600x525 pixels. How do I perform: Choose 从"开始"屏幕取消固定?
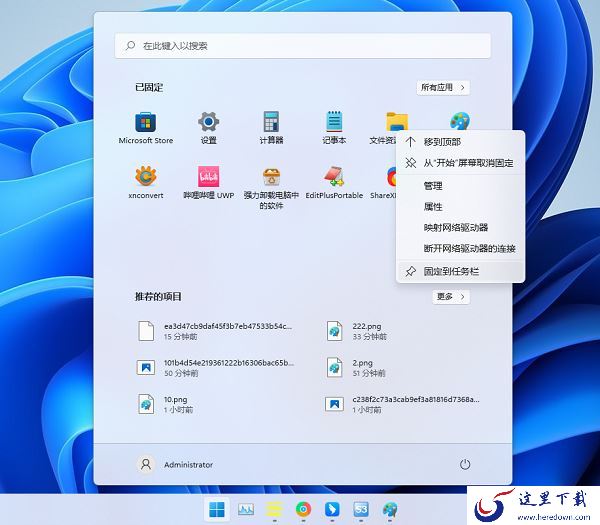point(460,163)
